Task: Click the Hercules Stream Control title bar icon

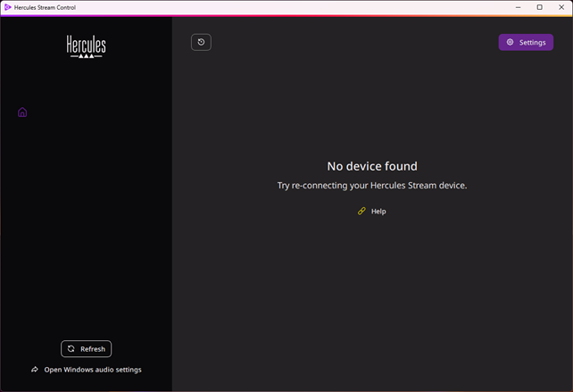Action: coord(8,7)
